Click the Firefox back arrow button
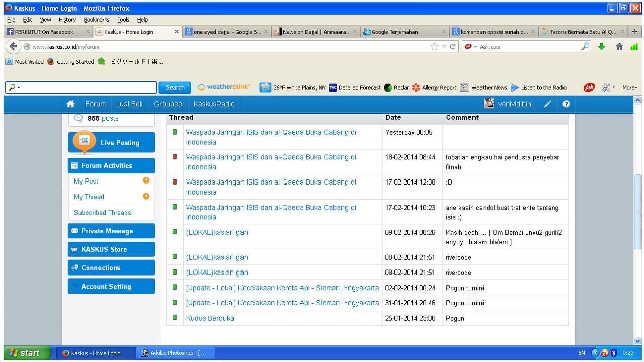 pyautogui.click(x=14, y=46)
